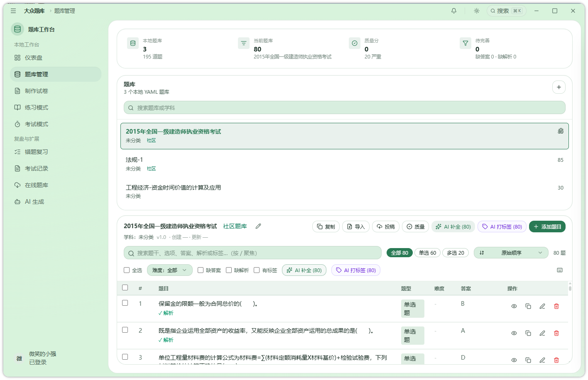Edit question 1 with pencil icon
This screenshot has width=588, height=380.
point(542,306)
